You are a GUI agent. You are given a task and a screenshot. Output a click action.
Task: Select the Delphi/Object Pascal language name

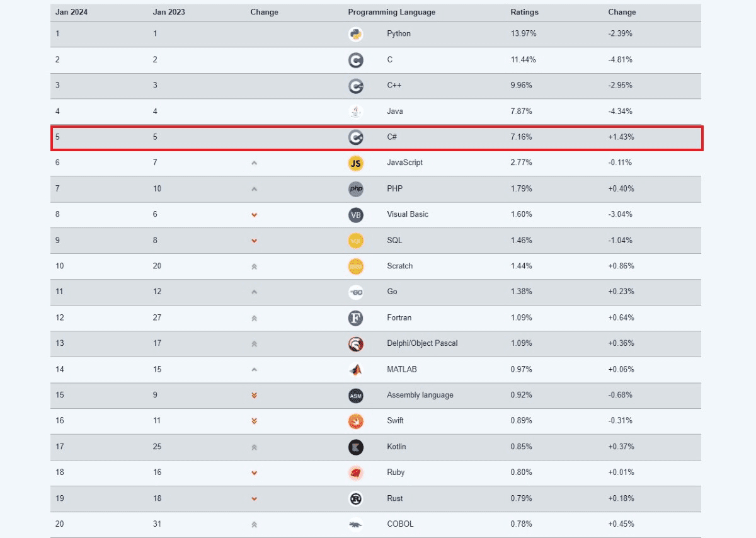(422, 343)
